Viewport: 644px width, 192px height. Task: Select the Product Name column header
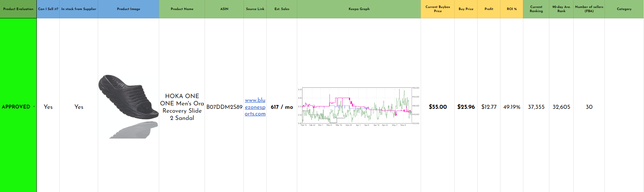coord(182,9)
